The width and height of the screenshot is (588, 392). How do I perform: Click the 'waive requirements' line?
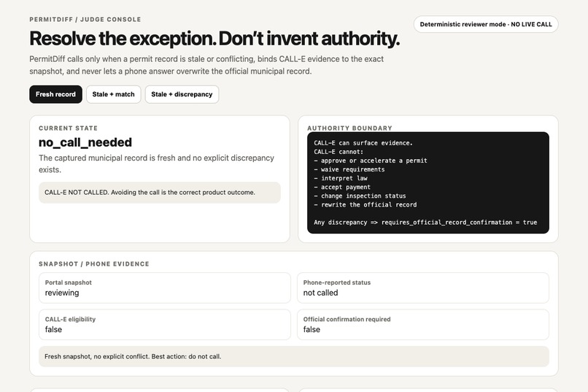(349, 169)
